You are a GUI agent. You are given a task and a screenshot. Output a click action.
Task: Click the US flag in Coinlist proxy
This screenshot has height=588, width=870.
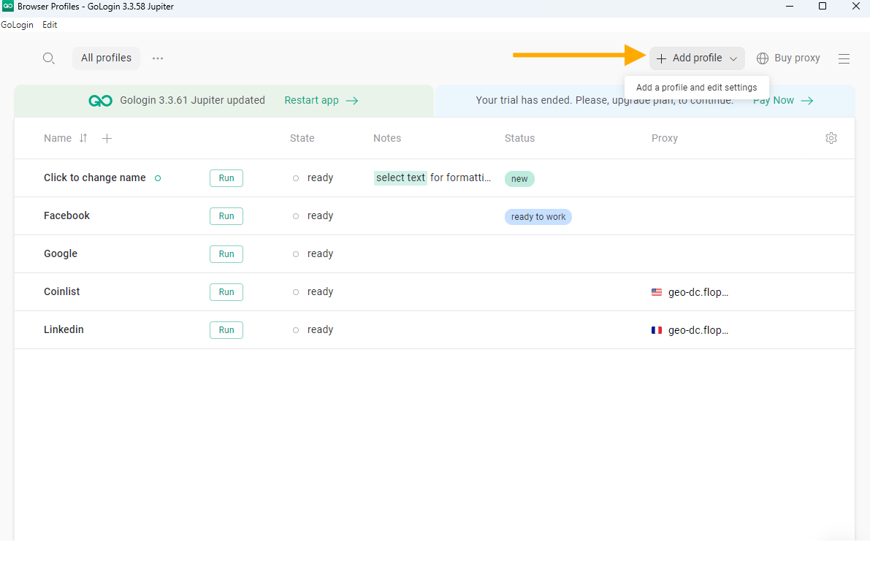click(657, 291)
